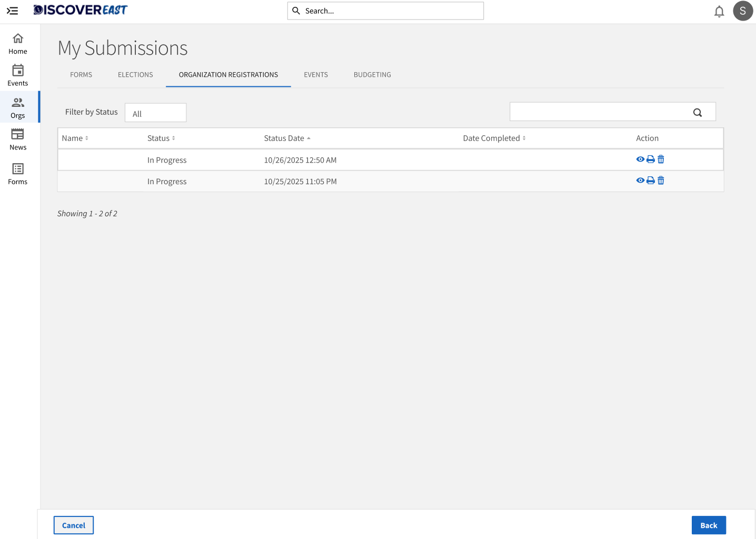View the 10/25/2025 submission details
The width and height of the screenshot is (756, 539).
pyautogui.click(x=640, y=181)
